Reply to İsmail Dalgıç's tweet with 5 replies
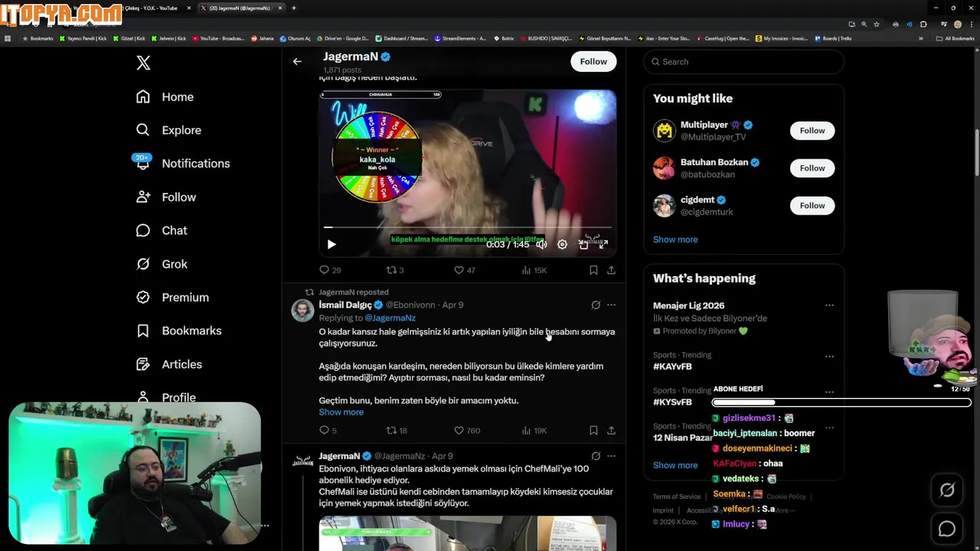The image size is (980, 551). pyautogui.click(x=328, y=430)
